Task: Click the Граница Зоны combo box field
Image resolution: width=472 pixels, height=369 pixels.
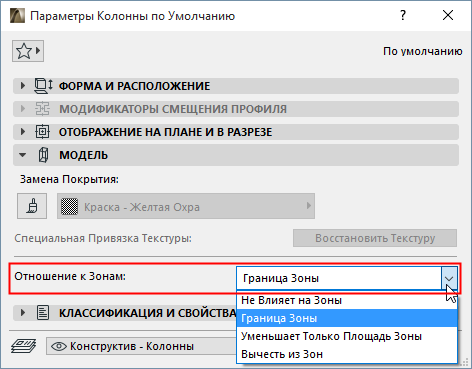Action: [339, 278]
